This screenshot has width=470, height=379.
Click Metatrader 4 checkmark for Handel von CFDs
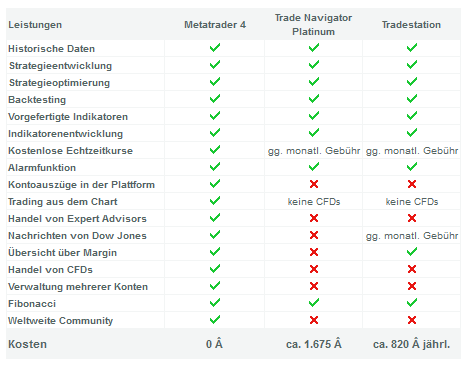pyautogui.click(x=215, y=269)
